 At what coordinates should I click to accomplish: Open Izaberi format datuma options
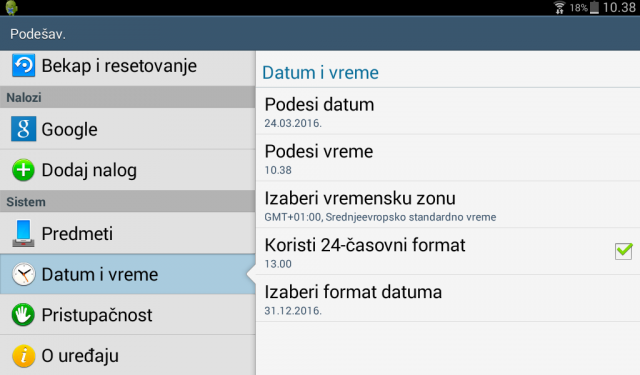(448, 298)
